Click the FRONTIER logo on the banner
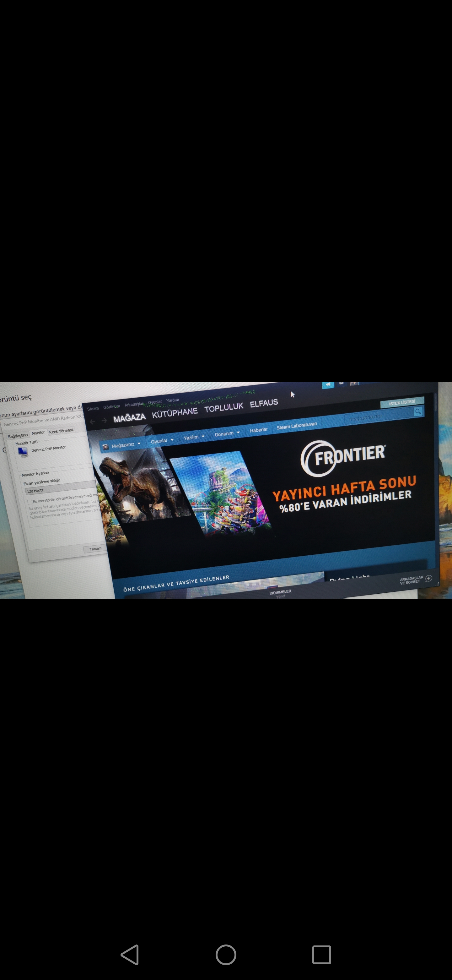 tap(343, 458)
